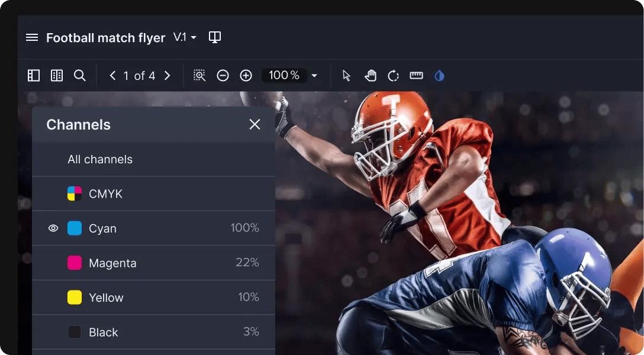Hide the Yellow channel

[53, 297]
